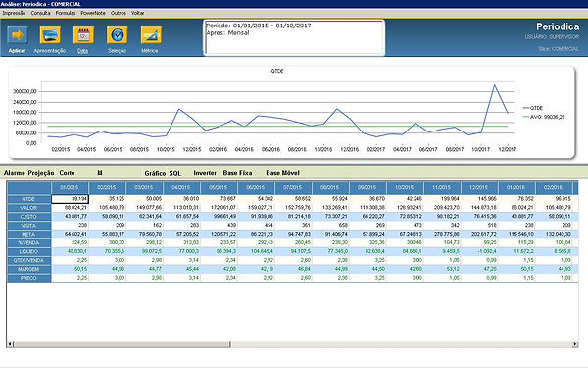Click the horizontal scrollbar thumb
Viewport: 588px width, 368px height.
[x=122, y=344]
